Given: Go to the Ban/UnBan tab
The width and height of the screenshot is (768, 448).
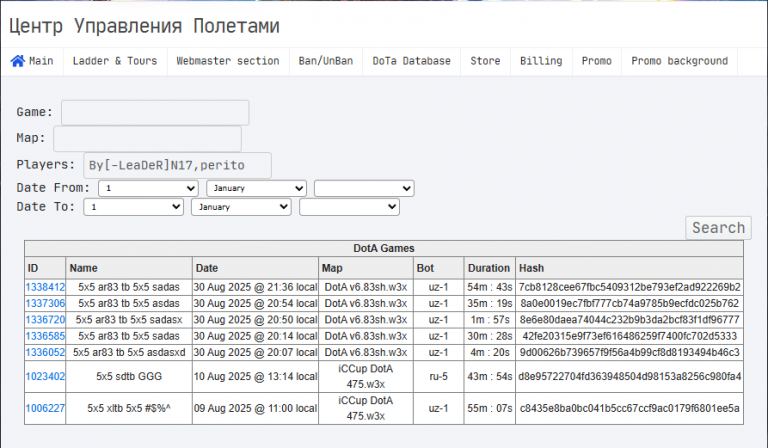Looking at the screenshot, I should tap(326, 61).
